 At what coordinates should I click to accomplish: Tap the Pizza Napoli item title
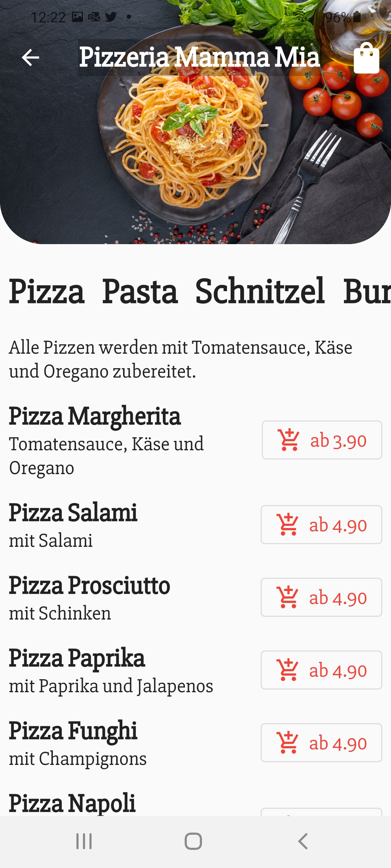(72, 803)
